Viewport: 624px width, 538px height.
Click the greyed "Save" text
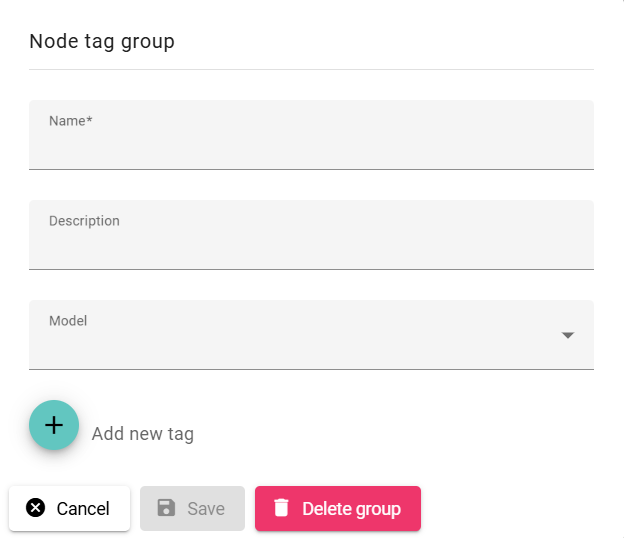tap(206, 509)
